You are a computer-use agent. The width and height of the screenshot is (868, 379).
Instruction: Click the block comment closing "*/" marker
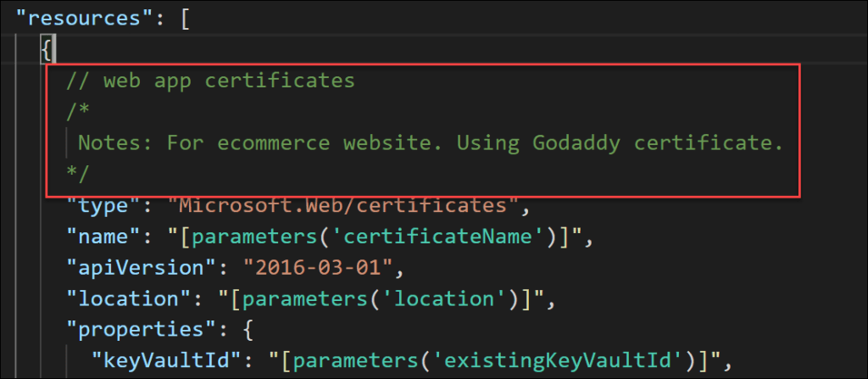click(76, 175)
